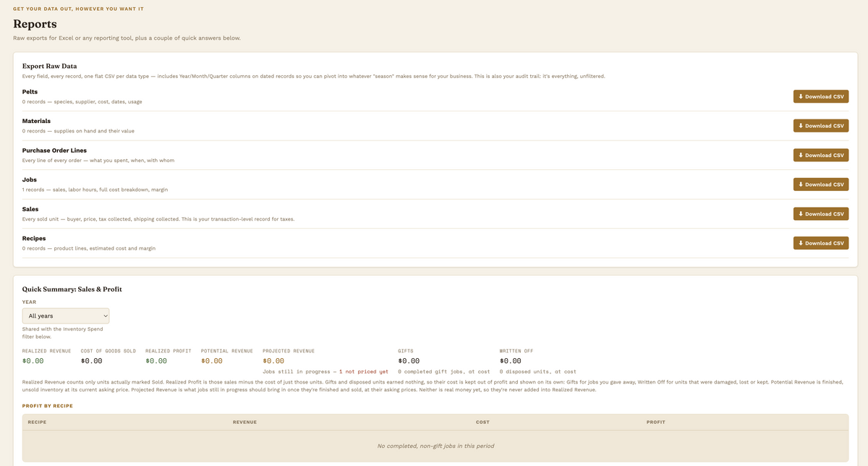Click the Potential Revenue value
Screen dimensions: 868x466
click(x=212, y=360)
